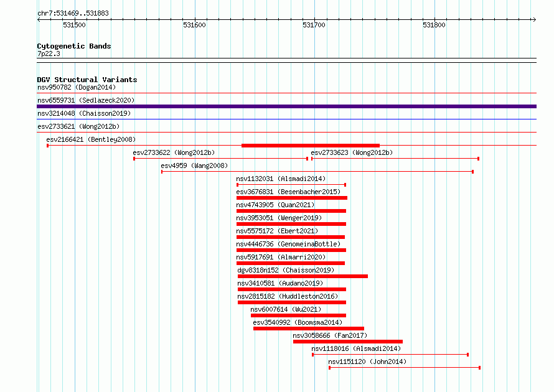Select the red bar under nsv5575172
554x392 pixels.
click(x=291, y=237)
